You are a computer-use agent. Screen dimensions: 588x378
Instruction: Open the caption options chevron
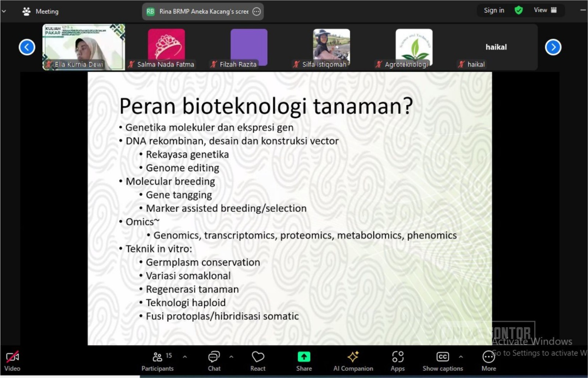pyautogui.click(x=461, y=356)
